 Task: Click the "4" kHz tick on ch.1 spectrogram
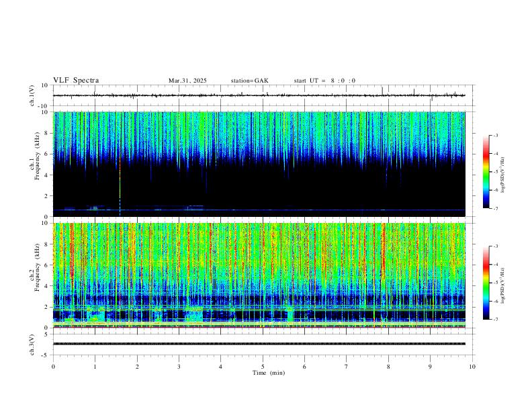pyautogui.click(x=47, y=175)
